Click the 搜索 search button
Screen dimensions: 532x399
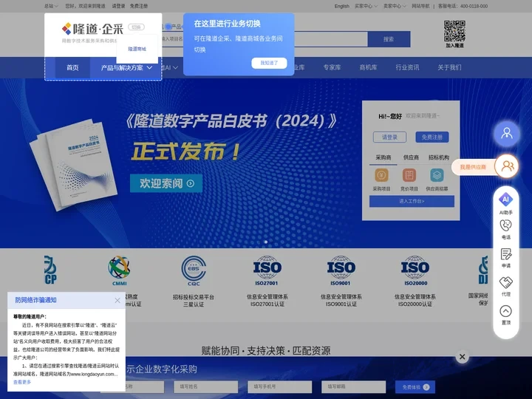[389, 39]
